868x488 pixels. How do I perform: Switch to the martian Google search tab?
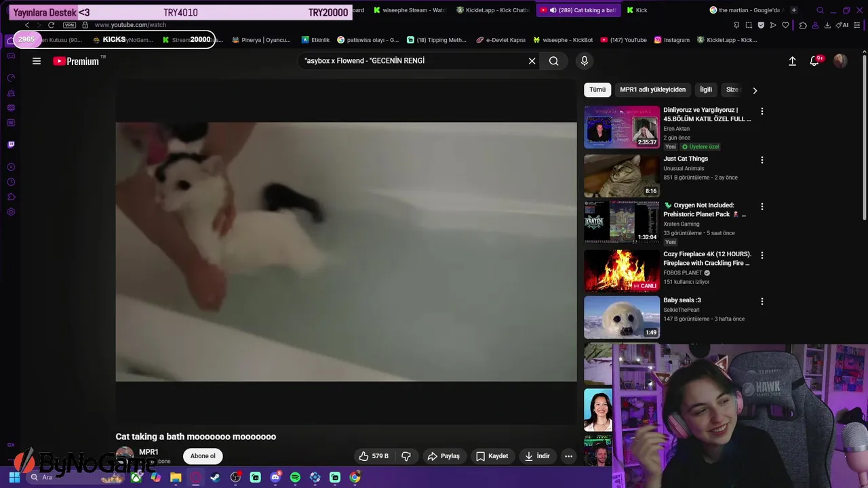[745, 10]
